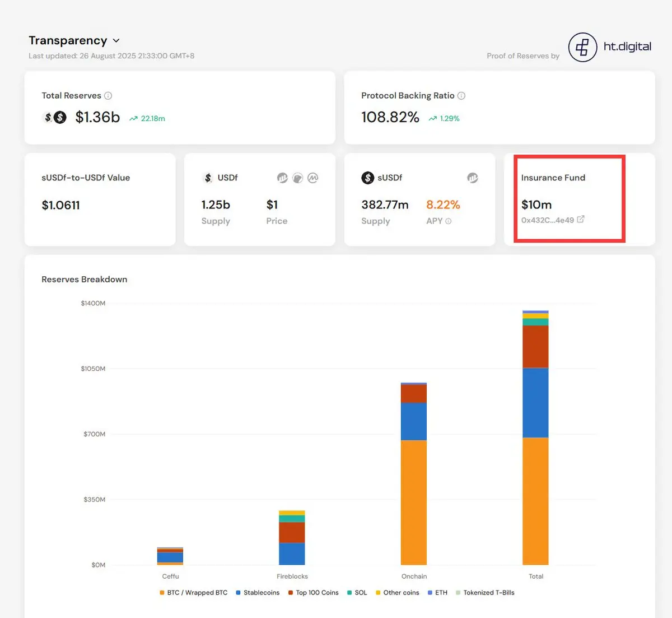Image resolution: width=672 pixels, height=618 pixels.
Task: Open the ht.digital logo
Action: [x=582, y=47]
